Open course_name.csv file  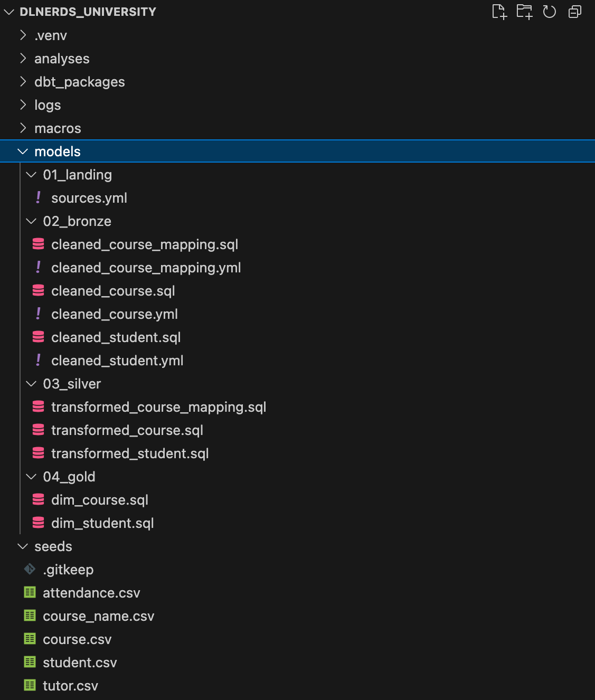click(99, 616)
